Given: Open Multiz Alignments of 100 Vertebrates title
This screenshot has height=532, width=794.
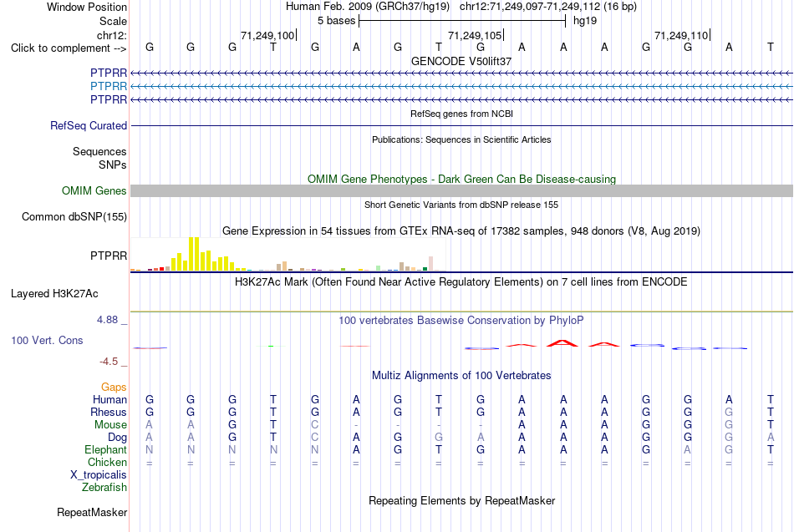Looking at the screenshot, I should [461, 376].
